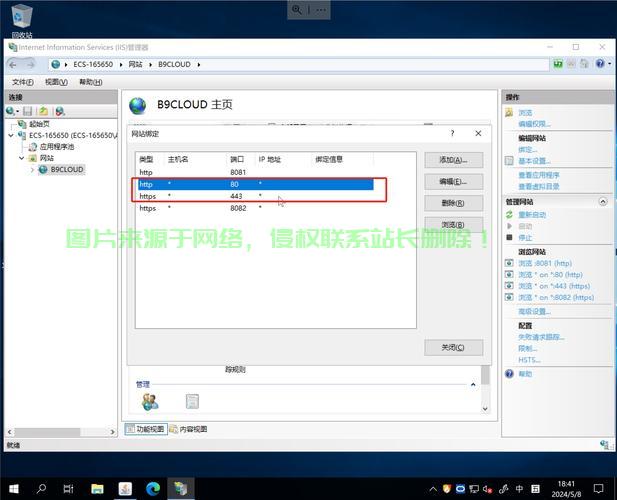Collapse the 网站 tree node
Screen dimensions: 617x500
22,158
